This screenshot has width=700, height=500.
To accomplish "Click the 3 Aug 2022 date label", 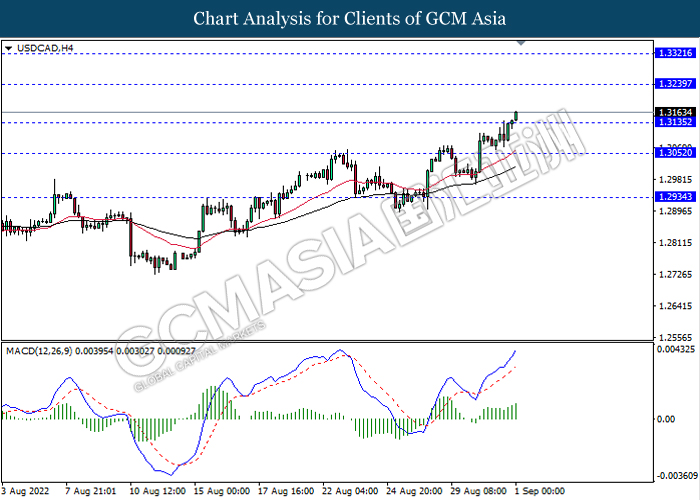I will coord(25,491).
